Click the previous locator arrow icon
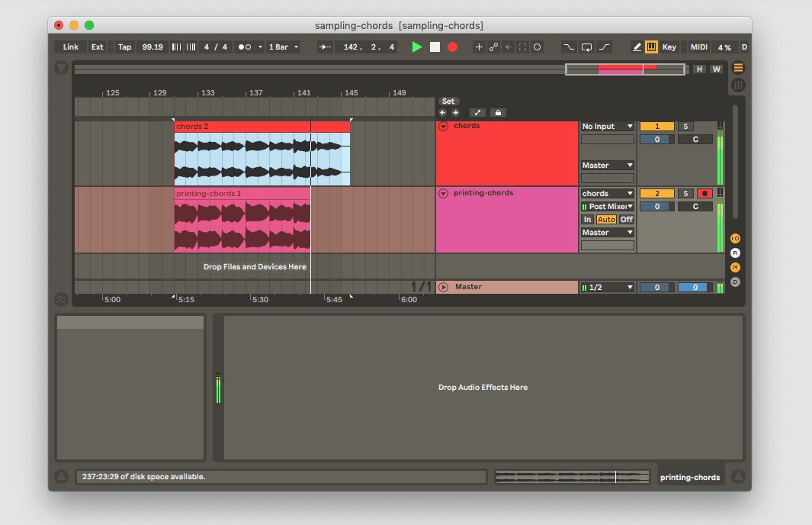The width and height of the screenshot is (812, 525). (x=442, y=112)
